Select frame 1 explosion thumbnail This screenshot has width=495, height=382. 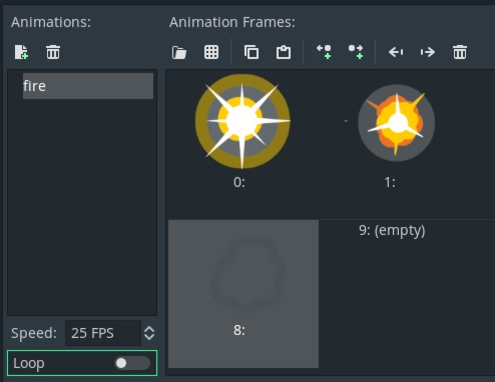click(x=396, y=123)
